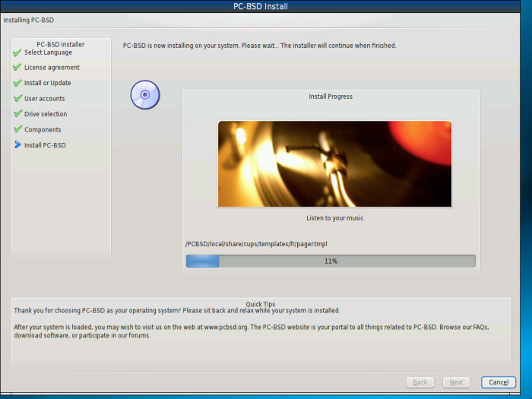Viewport: 532px width, 399px height.
Task: Click the checkmark icon next to Components
Action: 17,129
